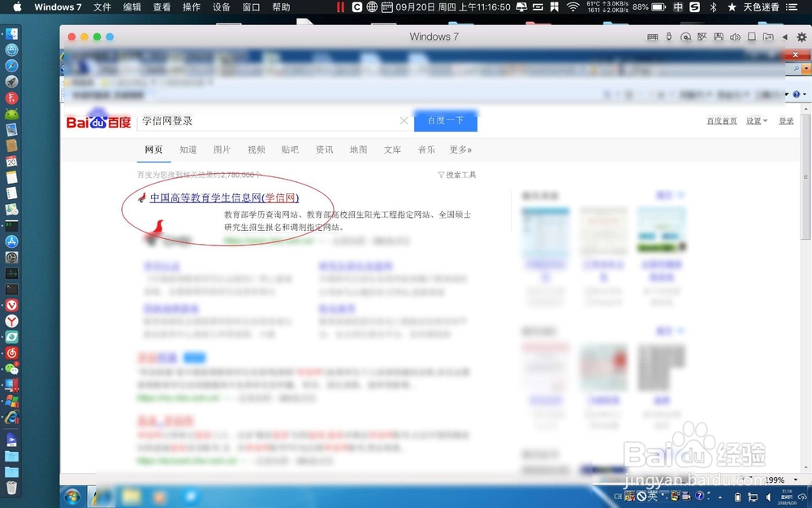Click the keyboard icon in the VM toolbar
The image size is (812, 508).
[x=653, y=37]
